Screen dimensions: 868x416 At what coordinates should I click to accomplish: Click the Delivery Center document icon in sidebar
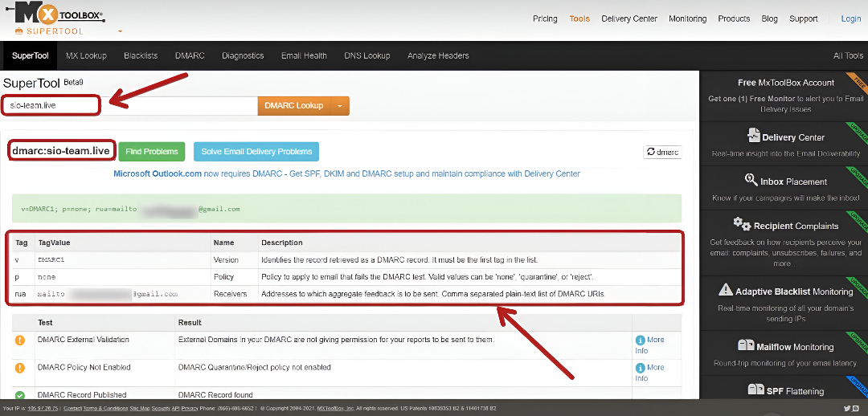tap(753, 136)
